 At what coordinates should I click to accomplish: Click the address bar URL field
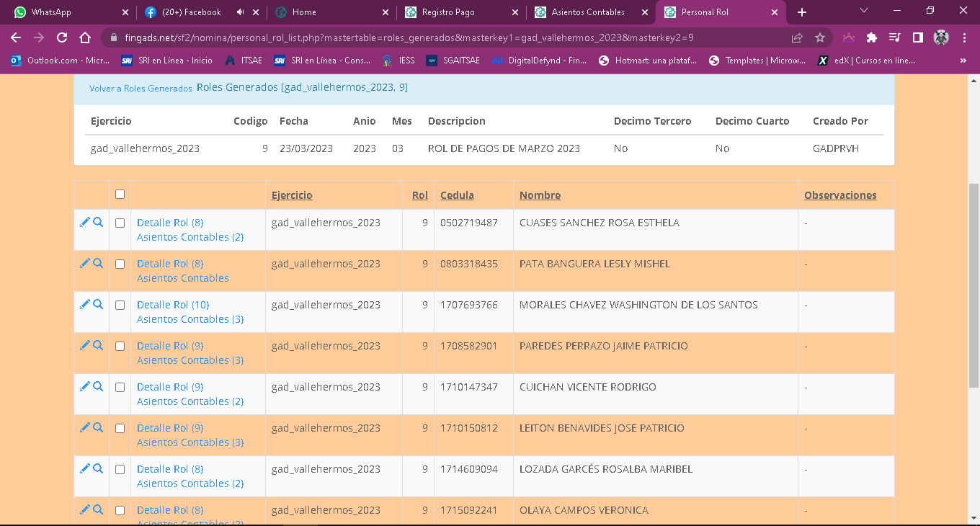coord(432,37)
